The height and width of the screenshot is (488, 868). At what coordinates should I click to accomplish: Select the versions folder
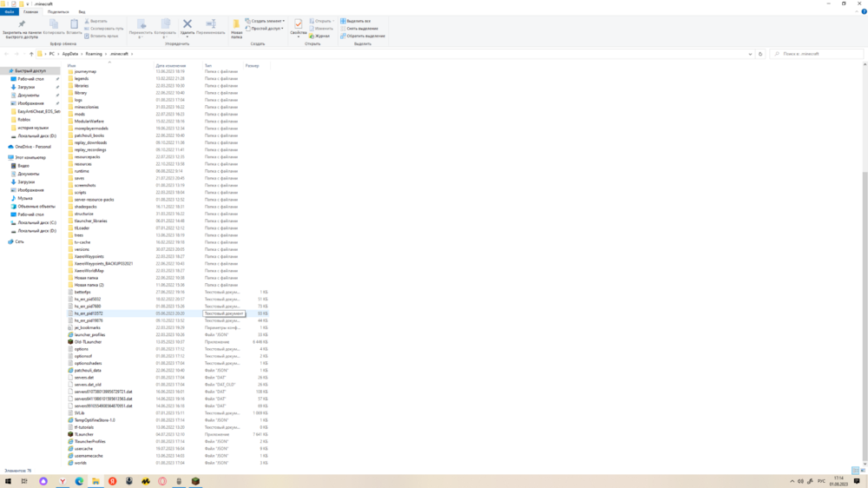(x=82, y=249)
